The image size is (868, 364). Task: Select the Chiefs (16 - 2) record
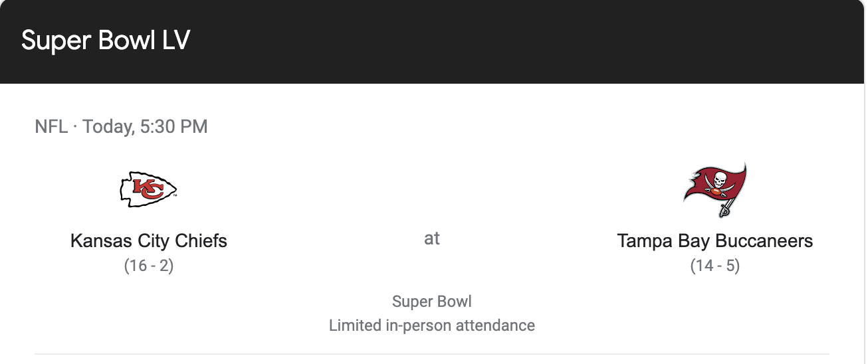tap(148, 266)
